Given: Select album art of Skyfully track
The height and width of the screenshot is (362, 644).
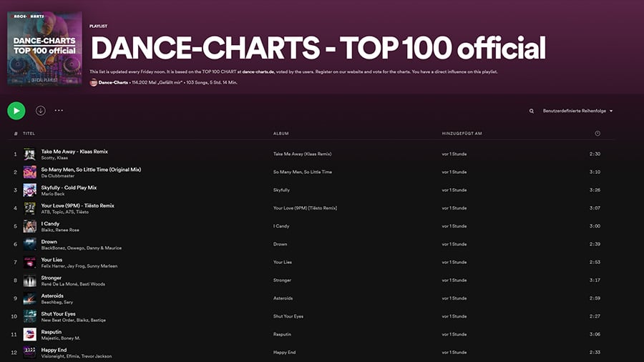Looking at the screenshot, I should coord(29,190).
